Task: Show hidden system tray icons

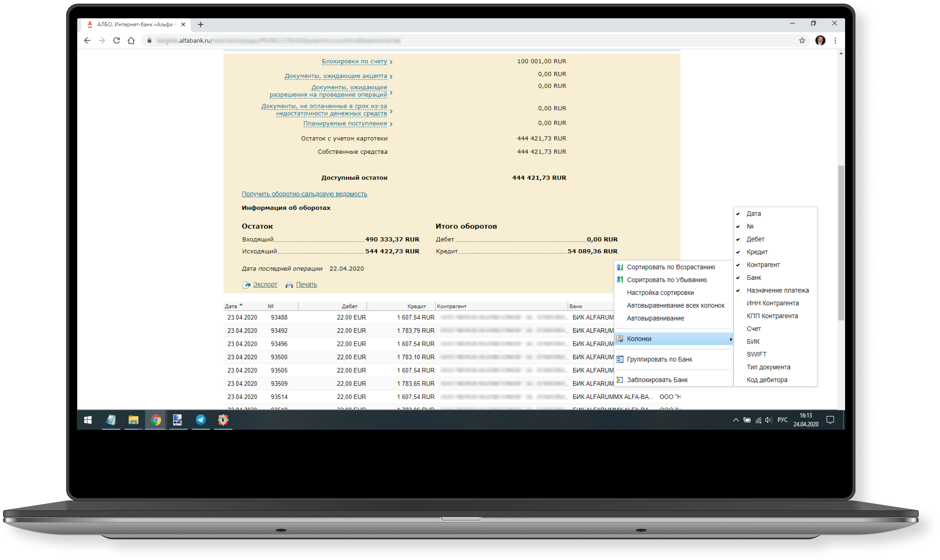Action: 736,420
